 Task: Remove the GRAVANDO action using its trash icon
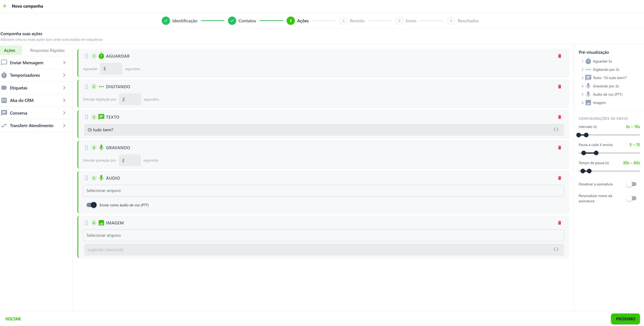click(x=560, y=147)
